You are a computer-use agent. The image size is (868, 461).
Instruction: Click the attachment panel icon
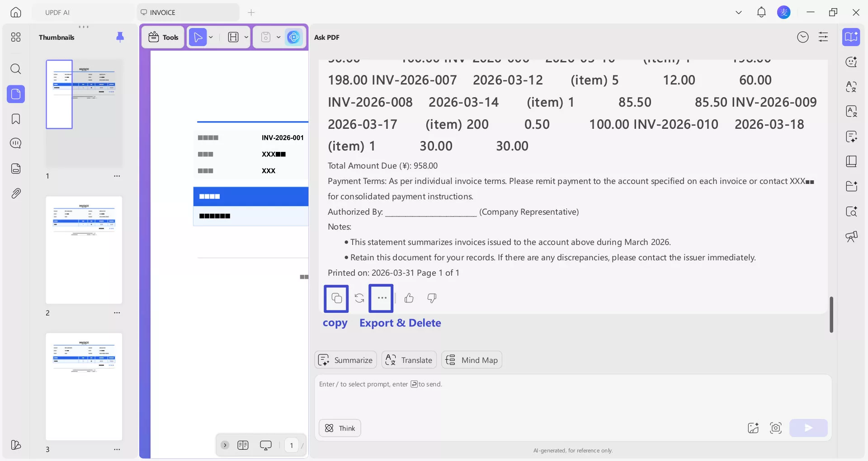click(16, 193)
